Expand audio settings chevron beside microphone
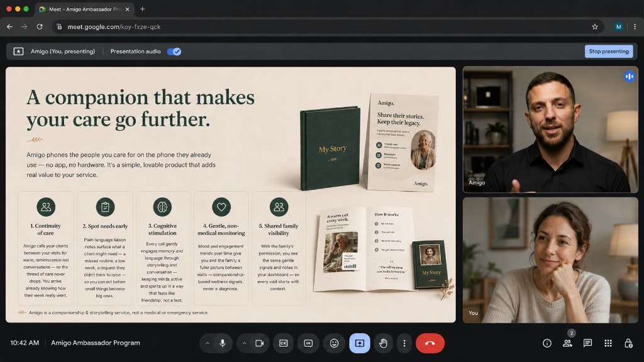644x362 pixels. pyautogui.click(x=208, y=343)
